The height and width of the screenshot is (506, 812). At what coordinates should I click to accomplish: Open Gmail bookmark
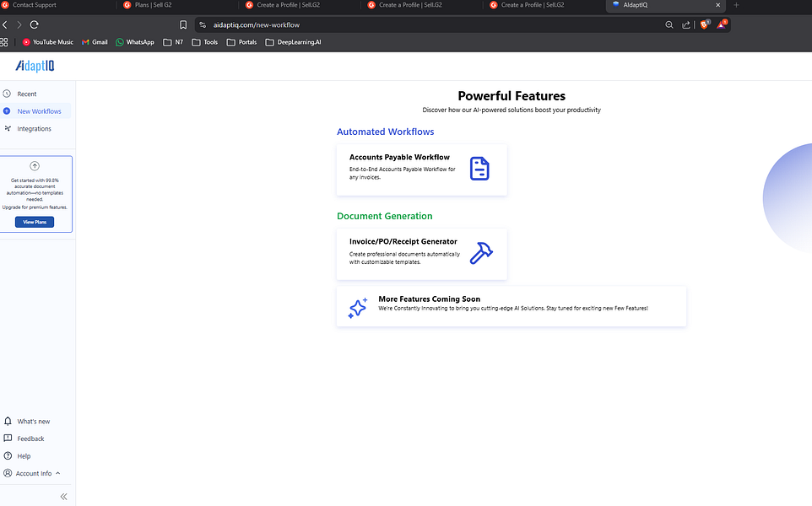[95, 42]
